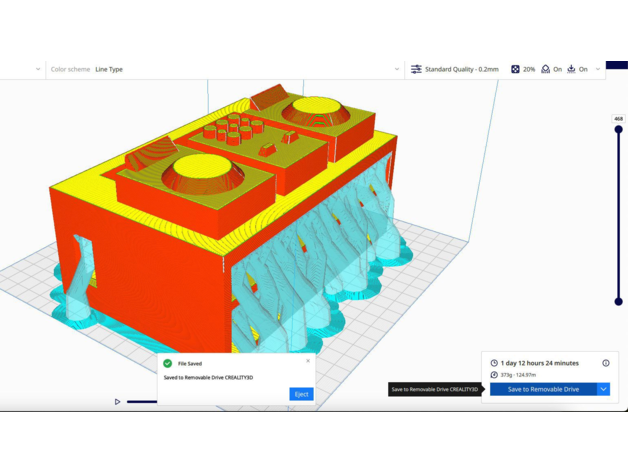The height and width of the screenshot is (472, 628).
Task: Select Standard Quality - 0.2mm profile label
Action: 461,69
